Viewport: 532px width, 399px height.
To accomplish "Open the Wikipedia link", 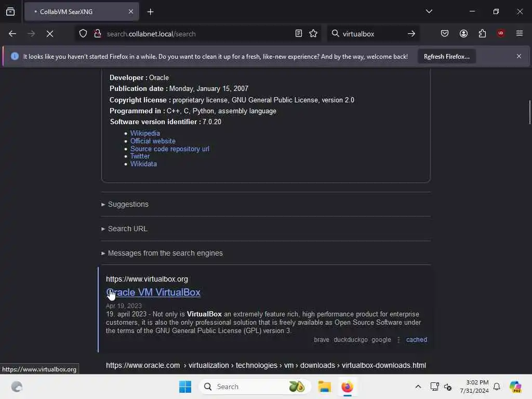I will [x=145, y=134].
